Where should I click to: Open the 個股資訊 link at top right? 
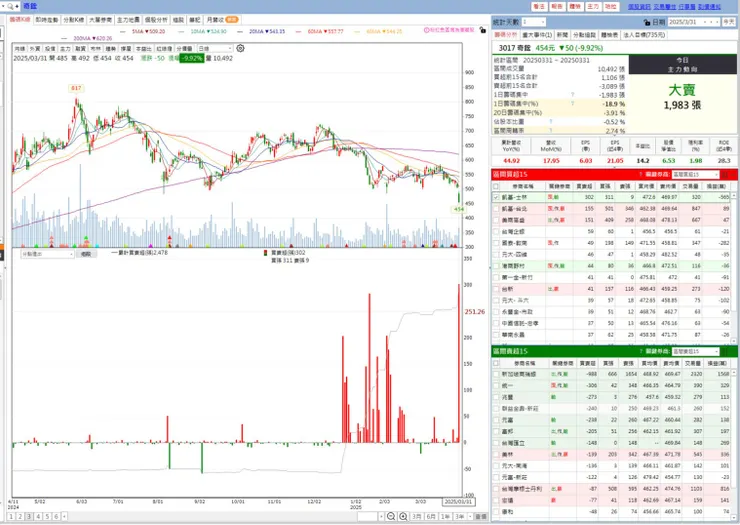tap(639, 7)
